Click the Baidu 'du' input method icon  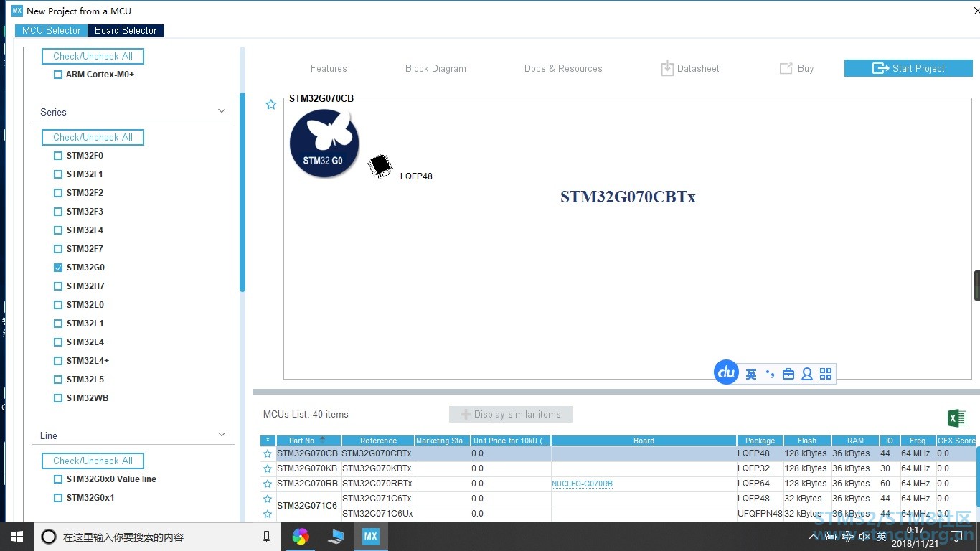pyautogui.click(x=726, y=372)
